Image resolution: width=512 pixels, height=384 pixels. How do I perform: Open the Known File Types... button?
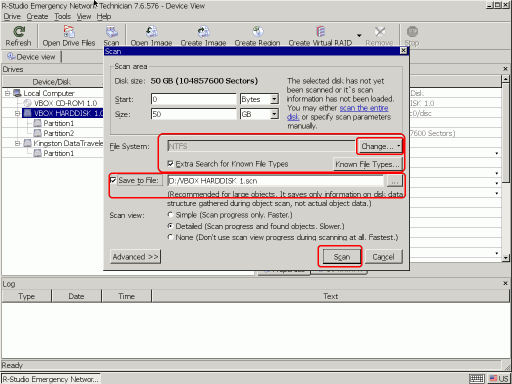point(367,164)
